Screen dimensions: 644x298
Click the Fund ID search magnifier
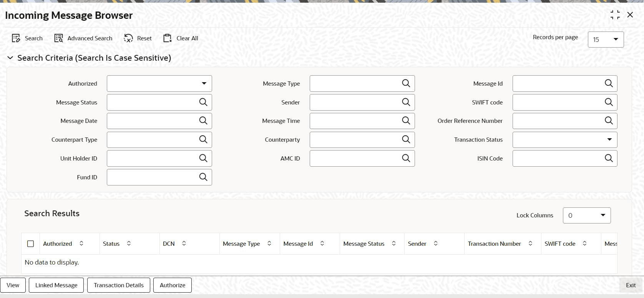pyautogui.click(x=203, y=177)
